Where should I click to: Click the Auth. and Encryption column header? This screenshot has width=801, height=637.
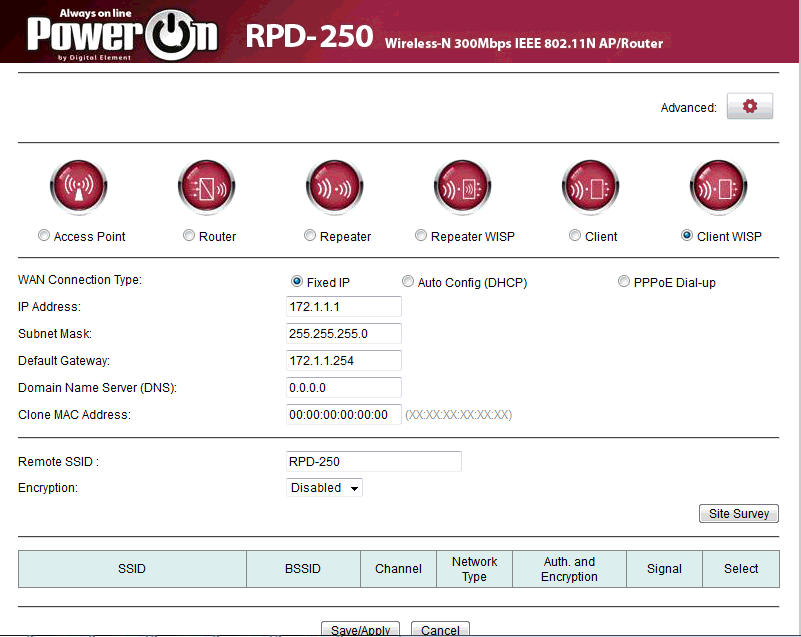(x=570, y=569)
